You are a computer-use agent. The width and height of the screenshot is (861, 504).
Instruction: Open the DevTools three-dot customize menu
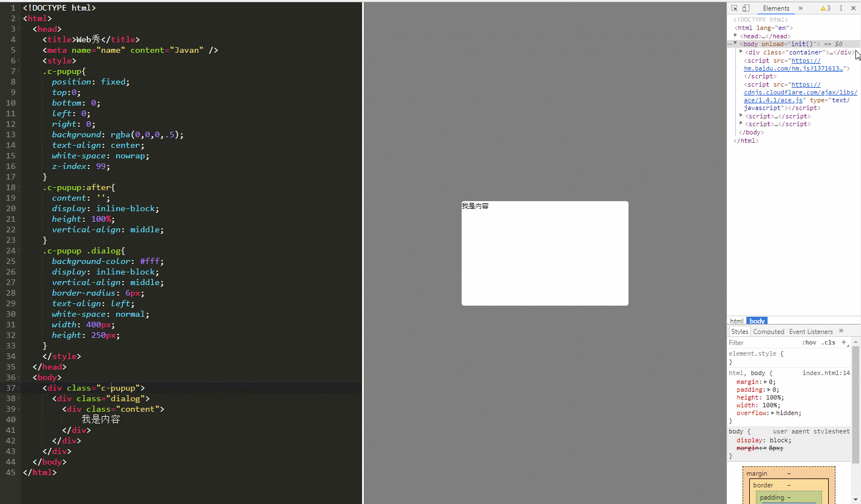point(841,8)
